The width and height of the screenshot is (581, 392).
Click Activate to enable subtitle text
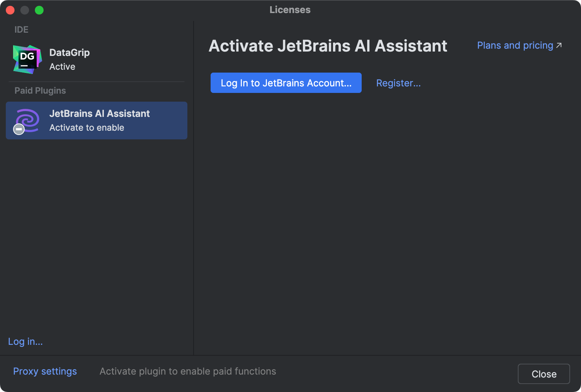coord(87,127)
